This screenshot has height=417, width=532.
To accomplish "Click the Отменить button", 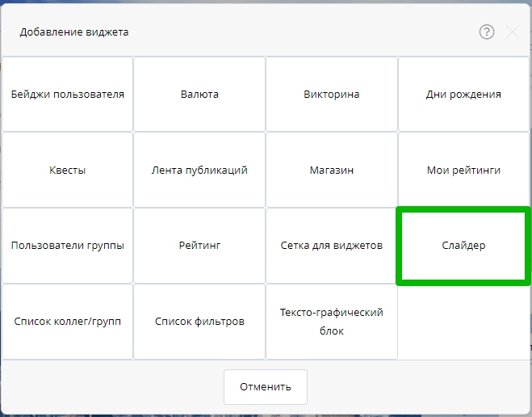I will point(266,387).
